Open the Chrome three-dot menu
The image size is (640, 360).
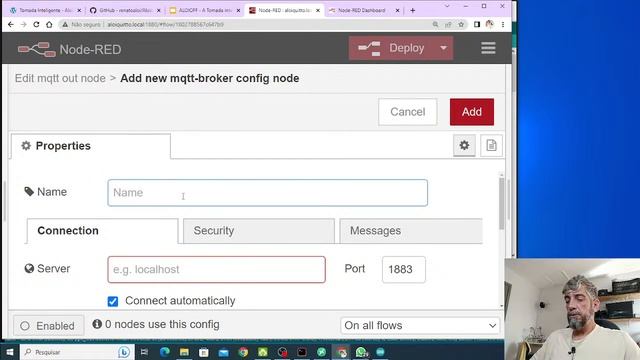pyautogui.click(x=503, y=24)
